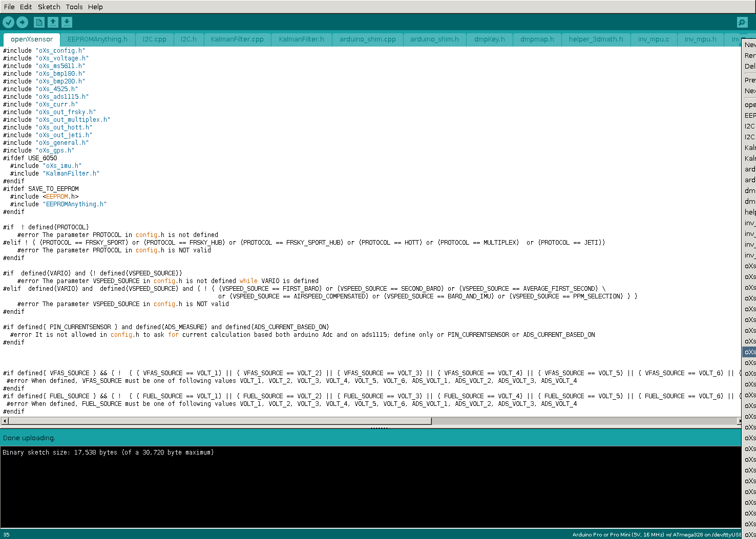The height and width of the screenshot is (539, 756).
Task: Go to the arduino_shim.cpp tab
Action: [x=367, y=39]
